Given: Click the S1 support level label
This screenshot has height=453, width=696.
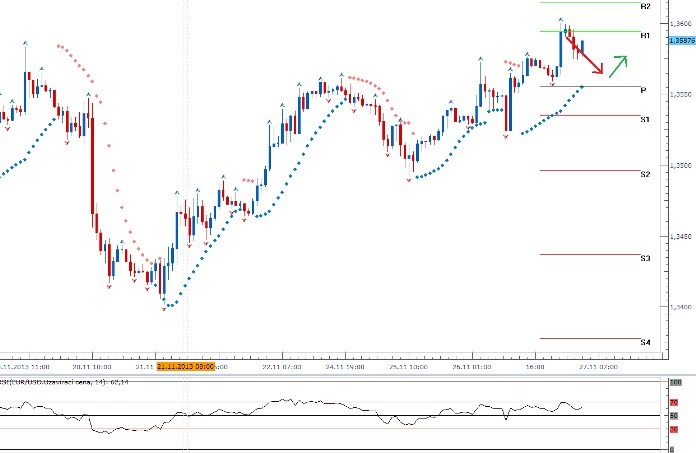Looking at the screenshot, I should pyautogui.click(x=645, y=119).
